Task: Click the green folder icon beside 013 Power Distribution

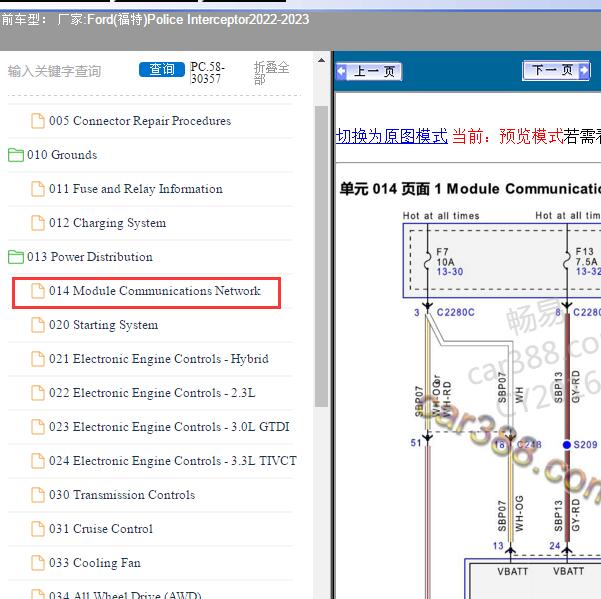Action: click(16, 257)
